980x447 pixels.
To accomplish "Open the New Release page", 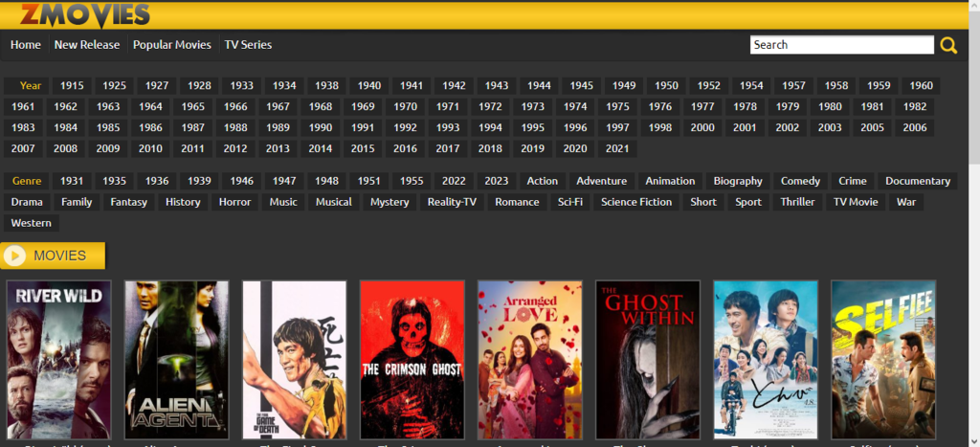I will tap(87, 45).
